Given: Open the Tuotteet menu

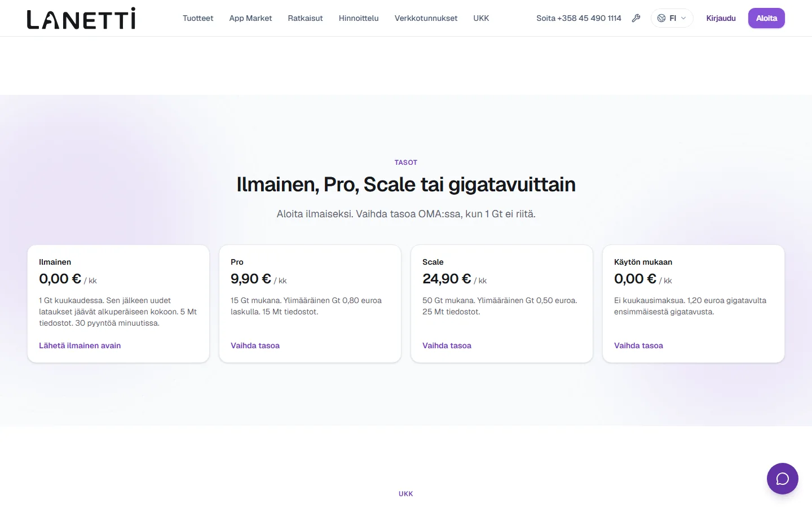Looking at the screenshot, I should pyautogui.click(x=198, y=18).
